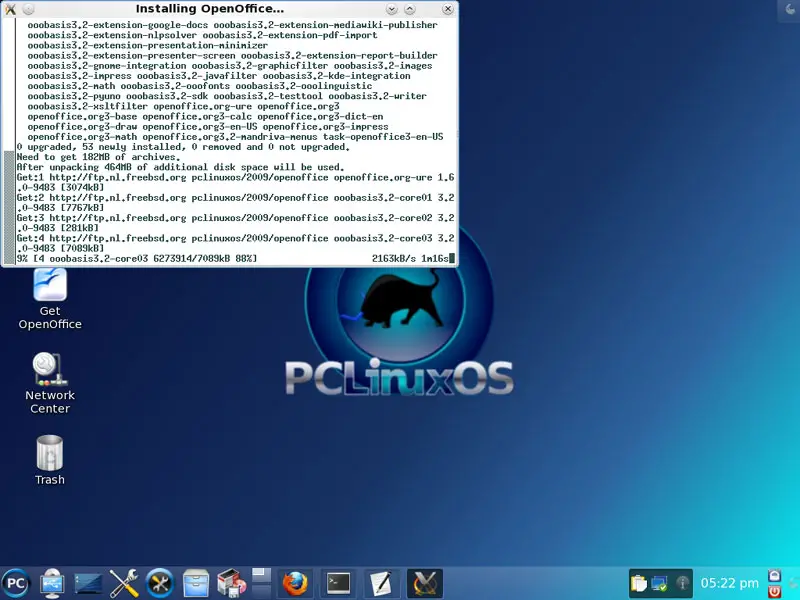Click the 'Get:1' openoffice.org-ure download line
Viewport: 800px width, 600px height.
pos(235,182)
